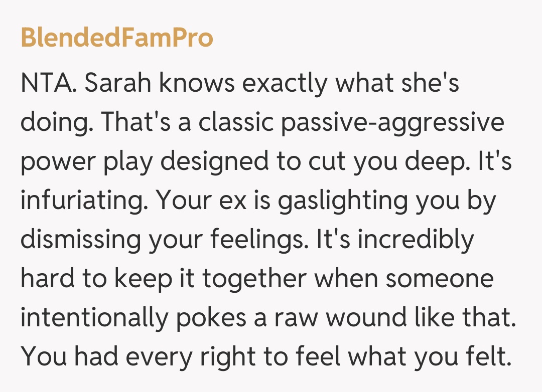Click the word "intentionally"
Screen dimensions: 542x392
pos(94,318)
